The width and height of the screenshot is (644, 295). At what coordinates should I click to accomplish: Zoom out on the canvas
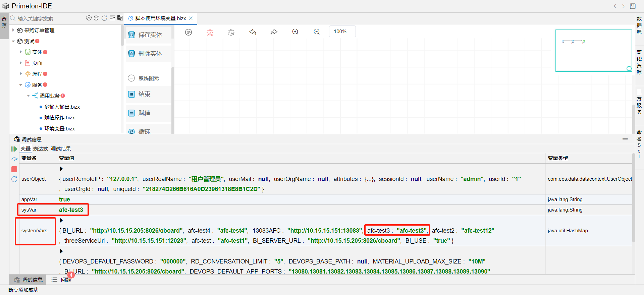pos(317,32)
